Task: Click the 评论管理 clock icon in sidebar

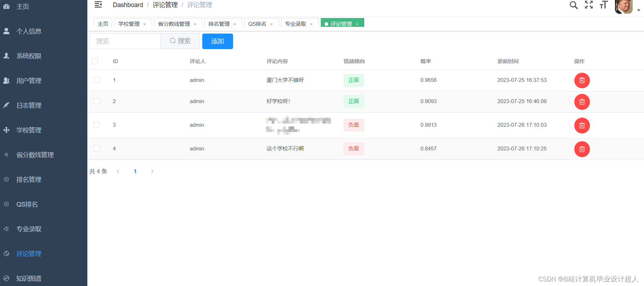Action: (6, 254)
